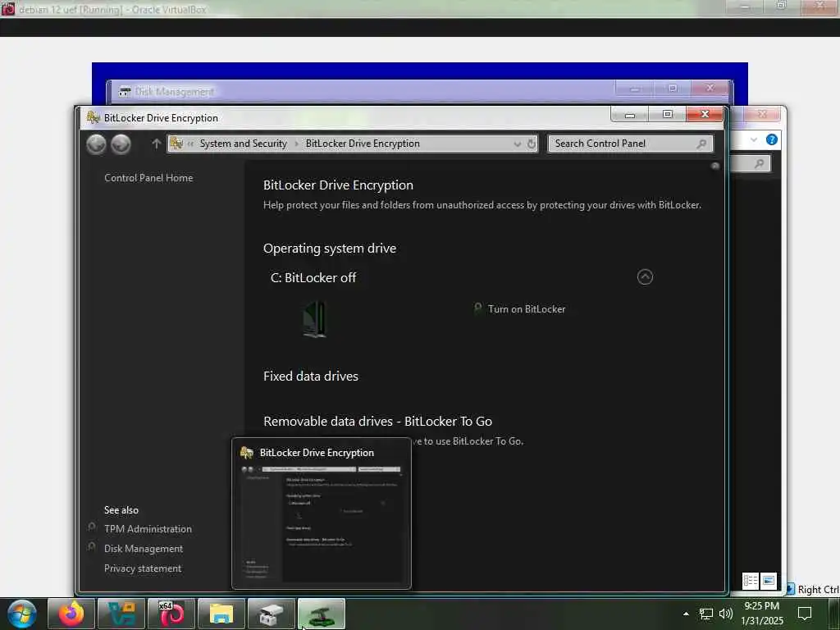The width and height of the screenshot is (840, 630).
Task: Launch Firefox from the taskbar
Action: pos(71,614)
